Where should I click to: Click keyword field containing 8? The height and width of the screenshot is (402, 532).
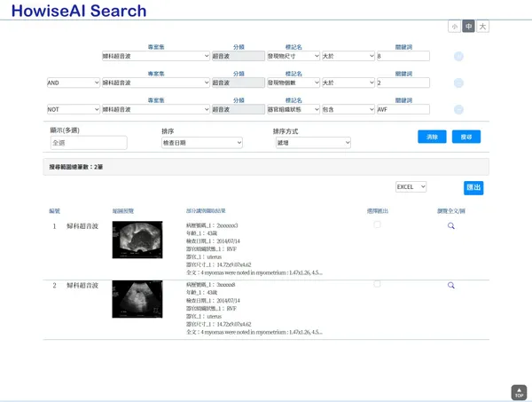(403, 56)
